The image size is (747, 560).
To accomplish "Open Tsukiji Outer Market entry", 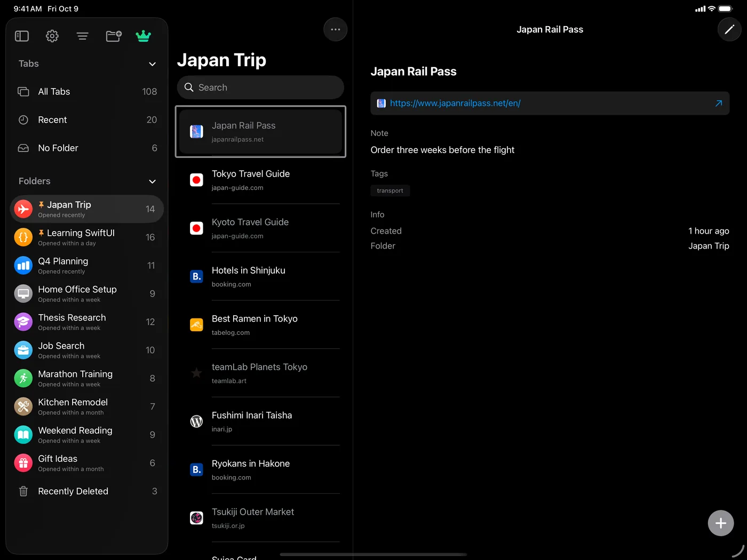I will point(260,518).
